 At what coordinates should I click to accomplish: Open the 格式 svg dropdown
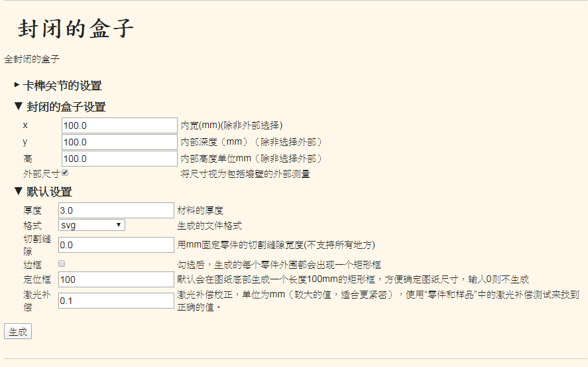click(91, 225)
